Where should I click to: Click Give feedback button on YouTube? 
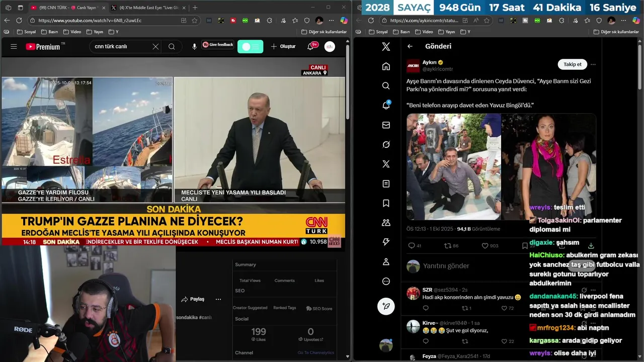point(218,45)
